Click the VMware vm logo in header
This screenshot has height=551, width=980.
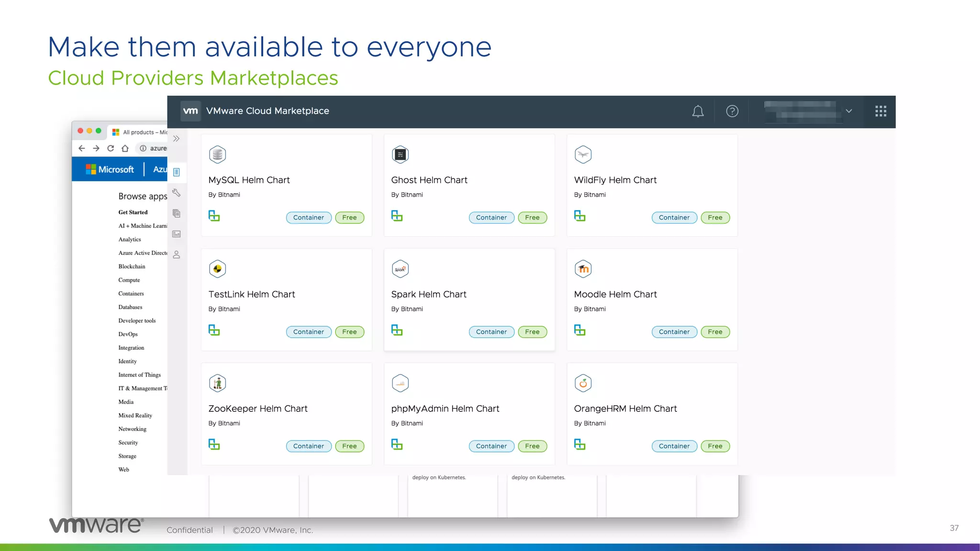(x=190, y=111)
